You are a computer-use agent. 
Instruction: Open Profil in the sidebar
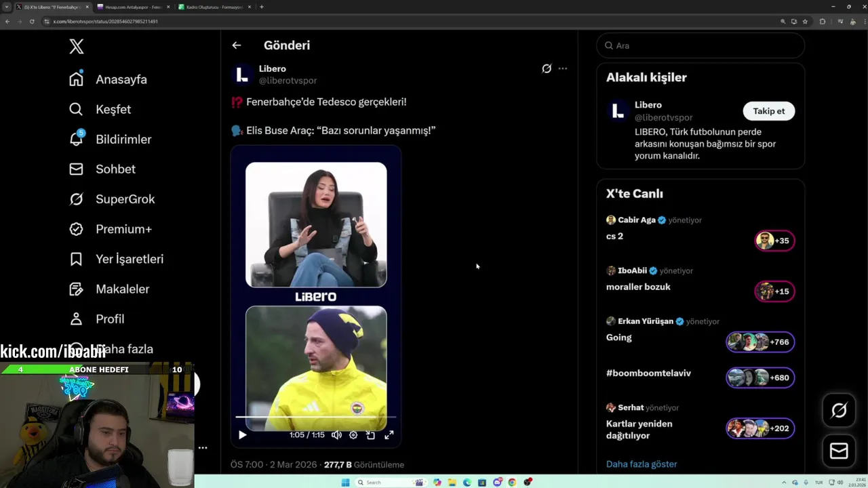pyautogui.click(x=96, y=319)
